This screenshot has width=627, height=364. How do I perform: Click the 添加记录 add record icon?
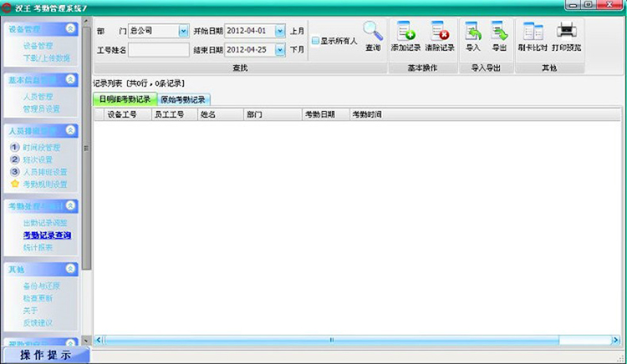405,31
